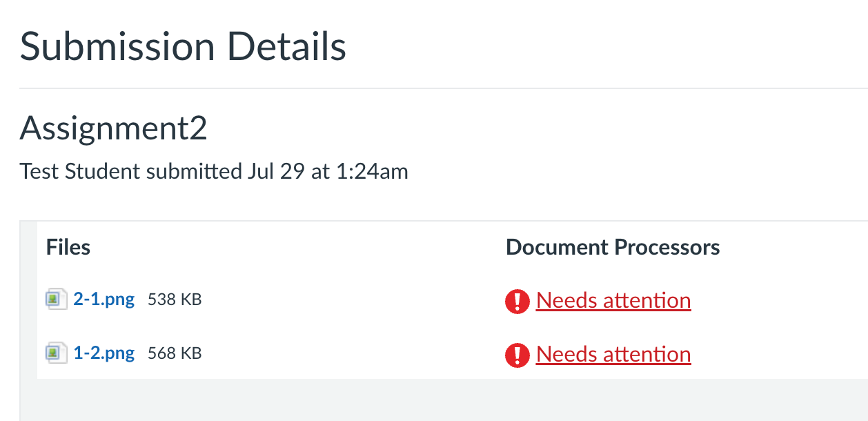
Task: Open Needs attention report for 1-2.png
Action: [x=613, y=354]
